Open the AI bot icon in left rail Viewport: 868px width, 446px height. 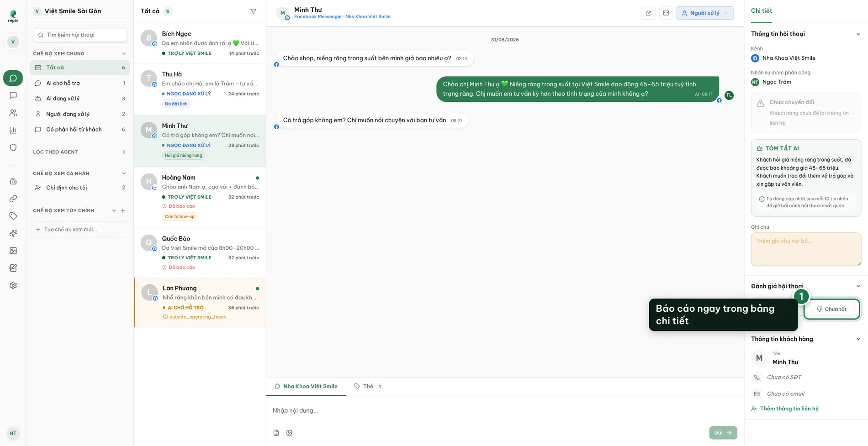[x=13, y=181]
